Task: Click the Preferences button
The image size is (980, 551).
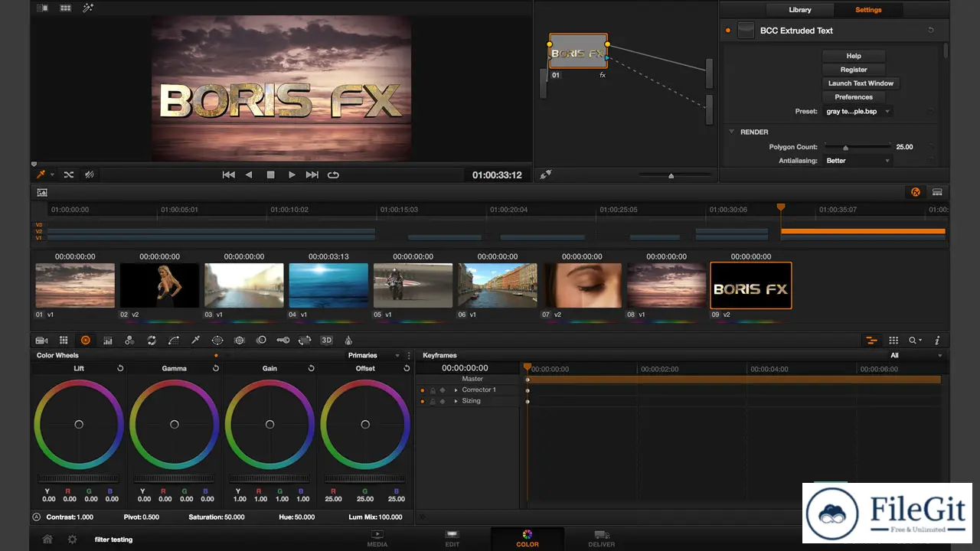Action: 854,97
